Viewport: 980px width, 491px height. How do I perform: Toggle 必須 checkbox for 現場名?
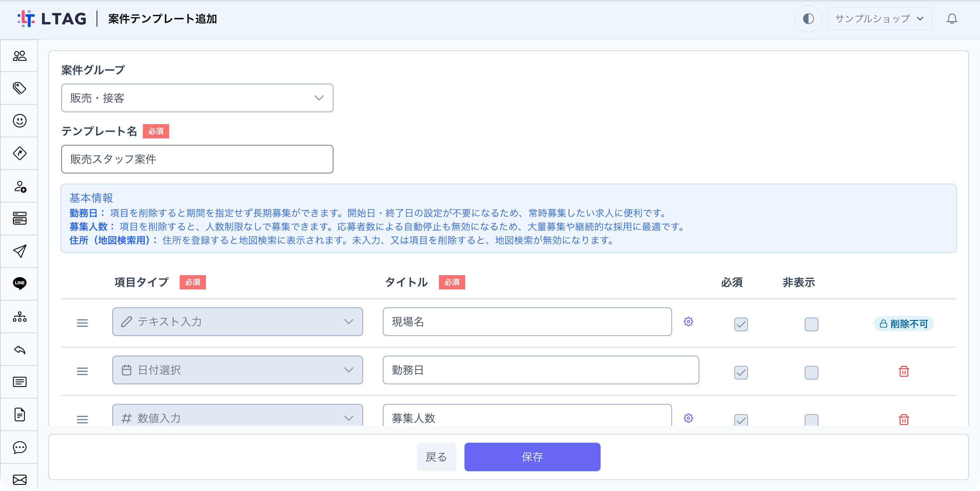[x=741, y=324]
